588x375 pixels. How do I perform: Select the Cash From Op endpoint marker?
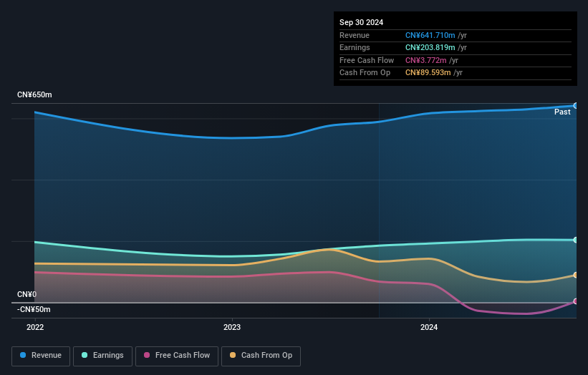[x=576, y=275]
